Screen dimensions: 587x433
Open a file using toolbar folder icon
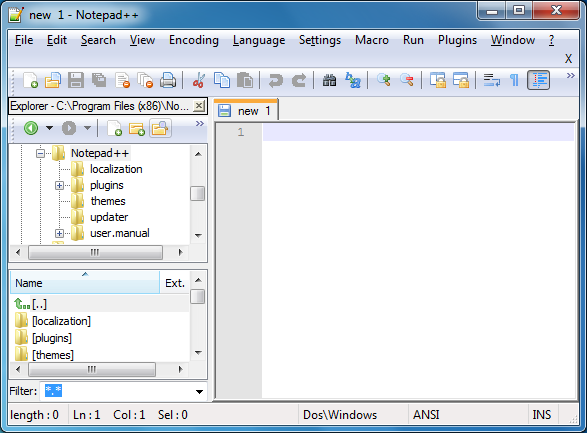click(53, 80)
